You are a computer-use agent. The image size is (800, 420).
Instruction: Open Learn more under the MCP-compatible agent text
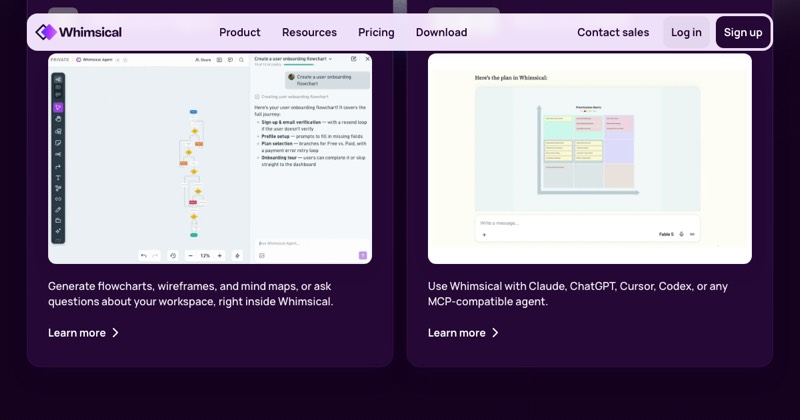[463, 333]
